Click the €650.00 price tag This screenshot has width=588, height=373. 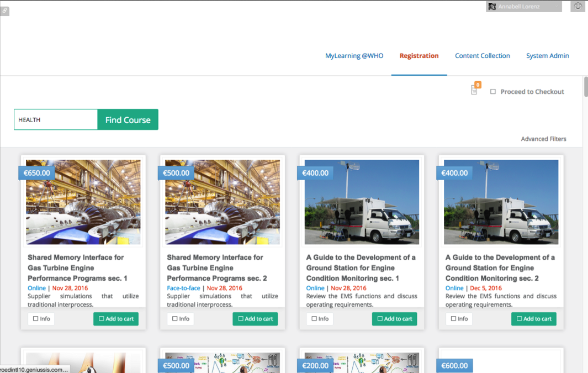pyautogui.click(x=38, y=173)
